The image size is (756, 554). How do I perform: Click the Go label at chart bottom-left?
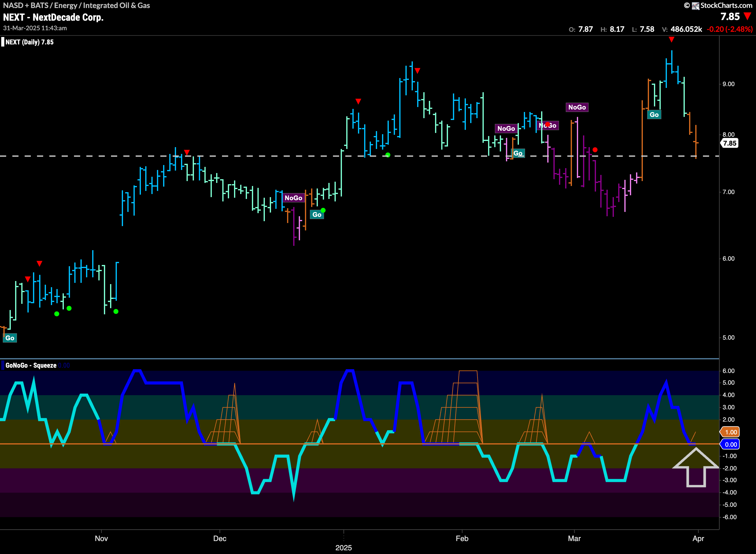click(x=10, y=338)
